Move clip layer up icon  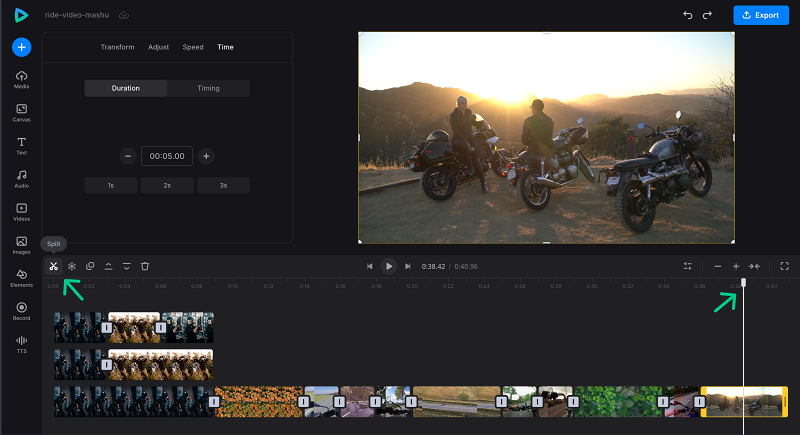[108, 266]
